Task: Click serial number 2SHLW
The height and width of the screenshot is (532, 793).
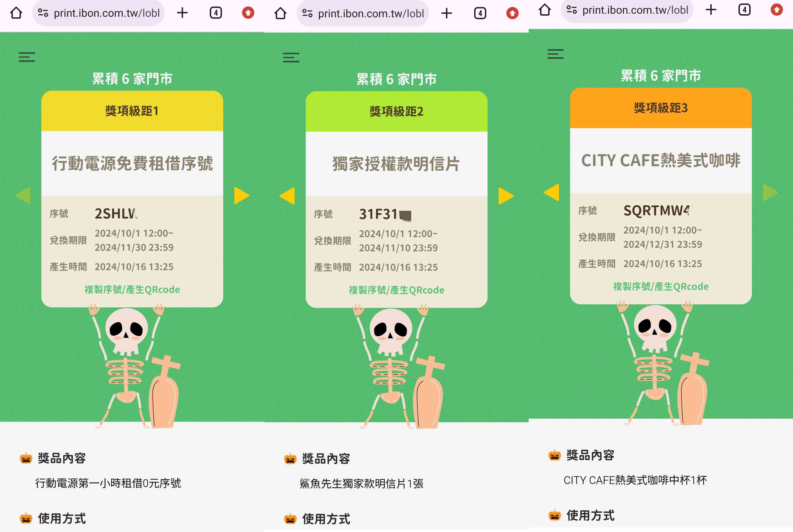Action: tap(116, 213)
